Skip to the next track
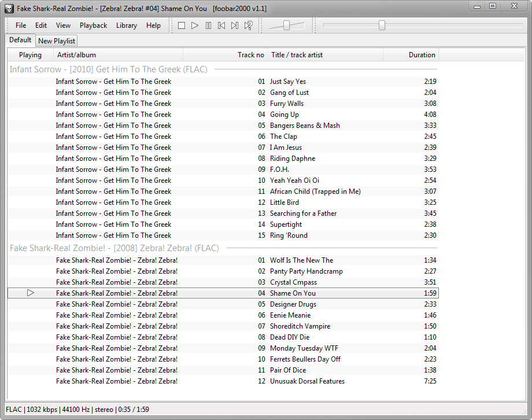 pyautogui.click(x=235, y=25)
